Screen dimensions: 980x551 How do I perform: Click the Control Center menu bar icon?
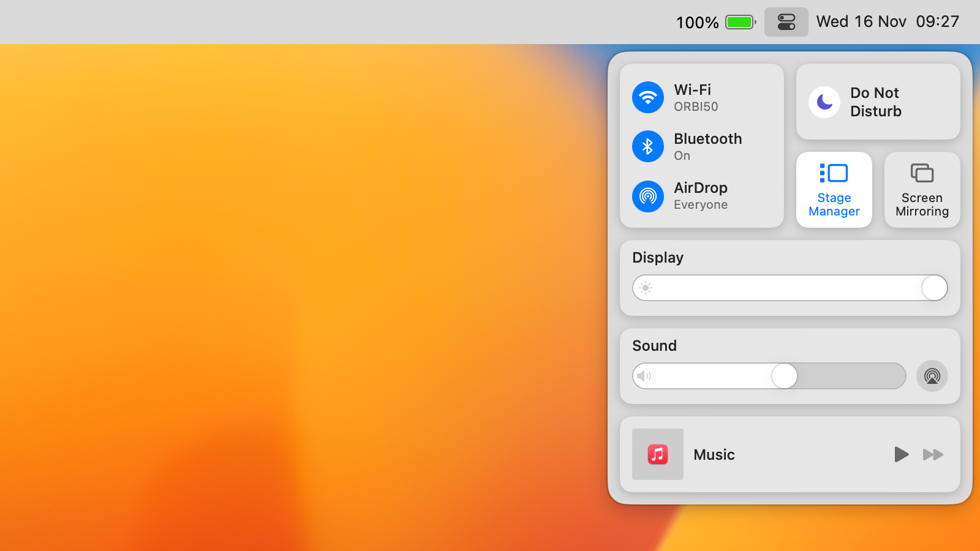(786, 22)
